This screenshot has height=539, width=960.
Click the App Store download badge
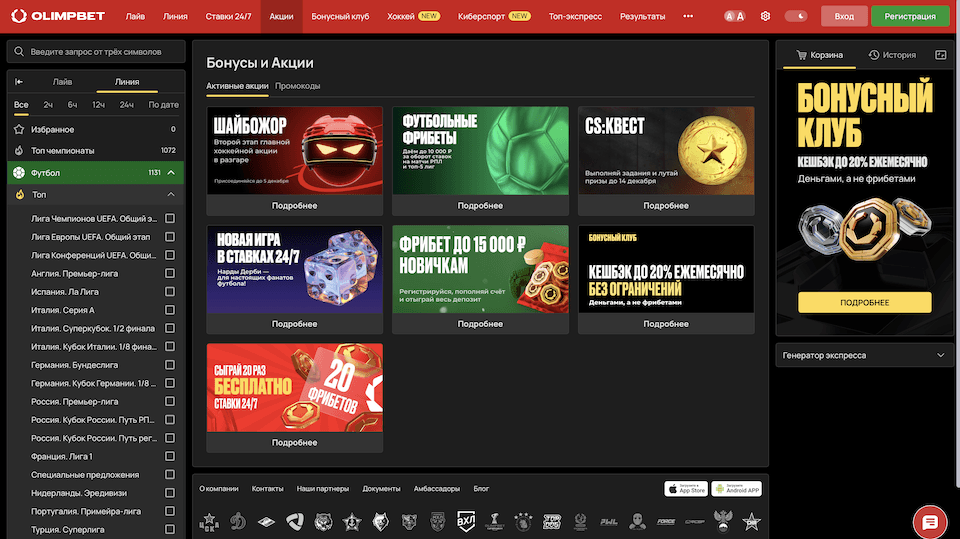pos(686,489)
